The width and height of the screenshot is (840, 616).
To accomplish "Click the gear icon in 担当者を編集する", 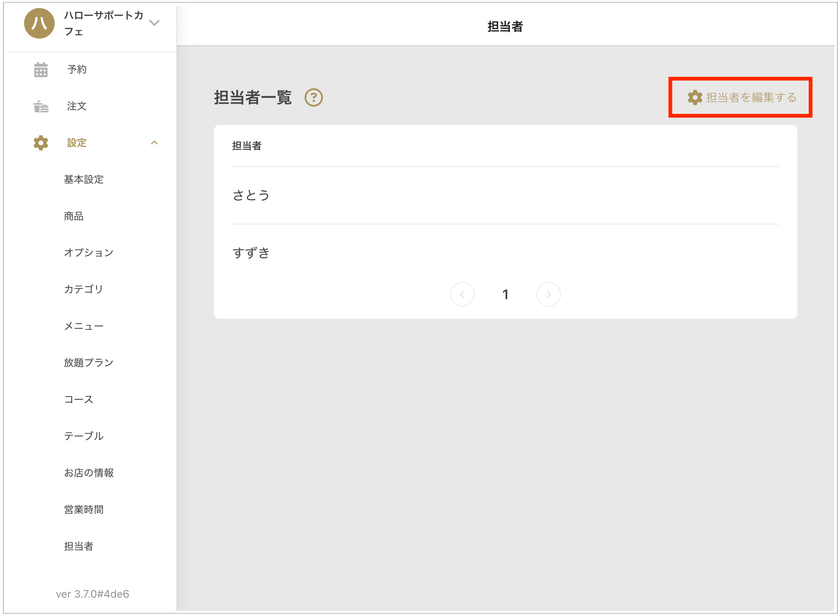I will [x=695, y=97].
